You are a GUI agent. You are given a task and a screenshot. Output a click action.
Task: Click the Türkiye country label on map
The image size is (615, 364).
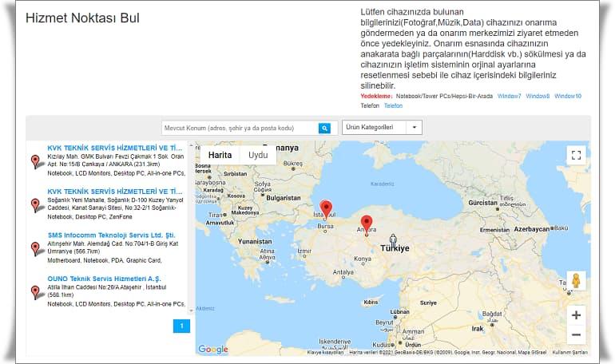[395, 248]
